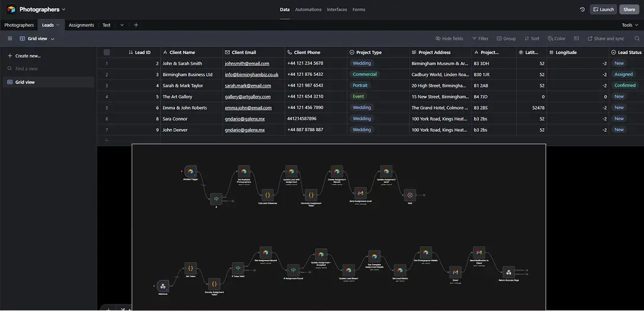Select the Wait node

pyautogui.click(x=410, y=195)
